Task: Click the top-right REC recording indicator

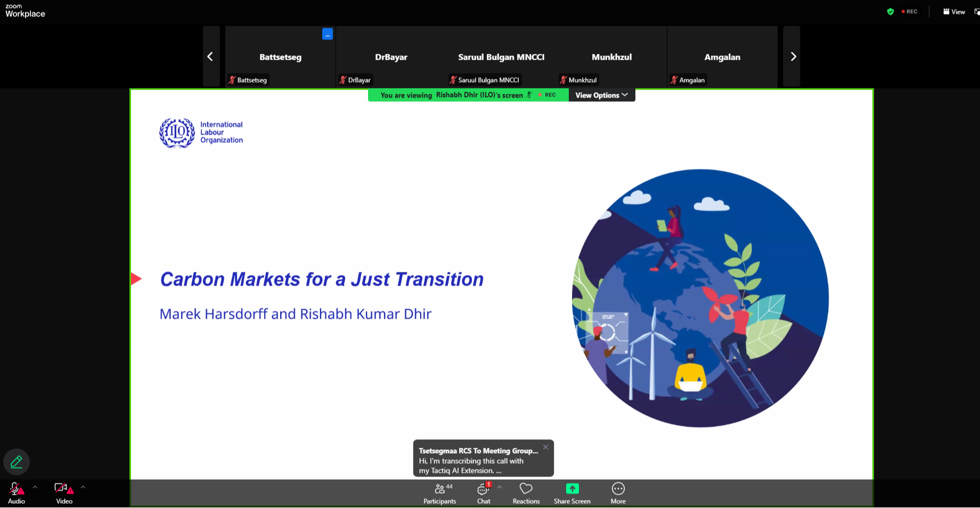Action: 910,12
